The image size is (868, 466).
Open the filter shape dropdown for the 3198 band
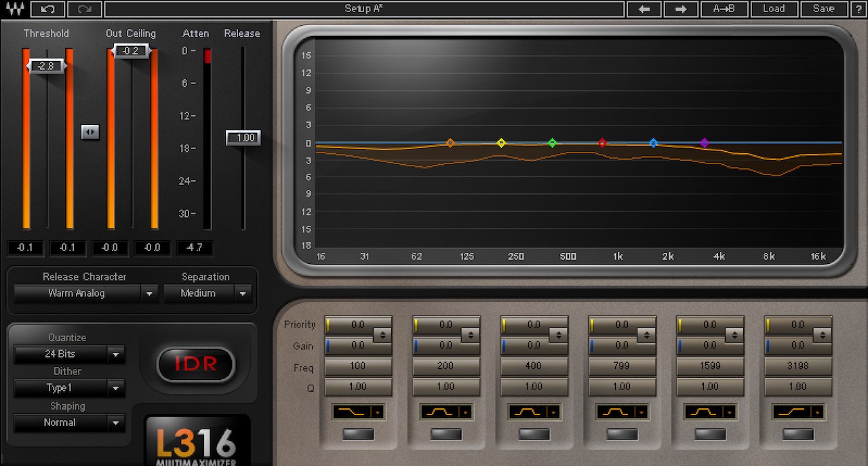pos(799,412)
